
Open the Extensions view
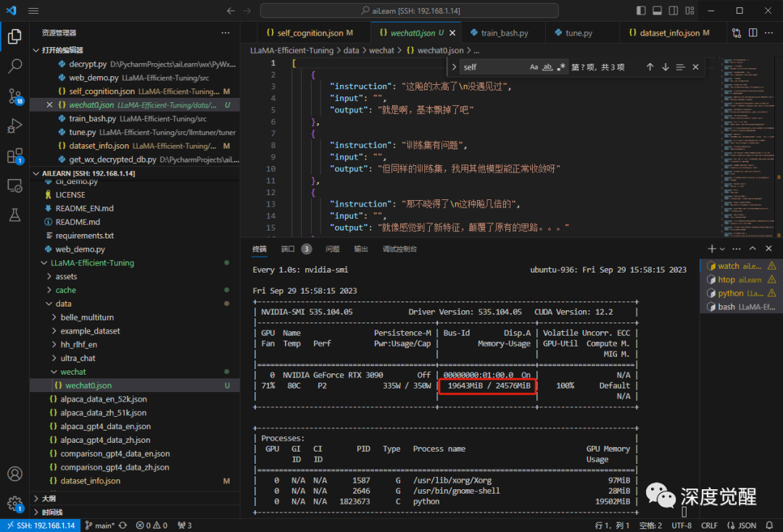[14, 156]
